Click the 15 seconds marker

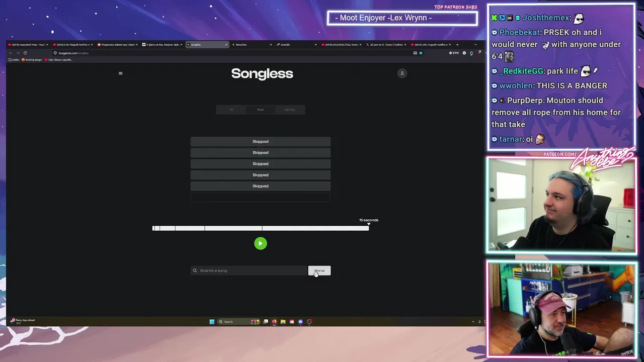pyautogui.click(x=368, y=220)
